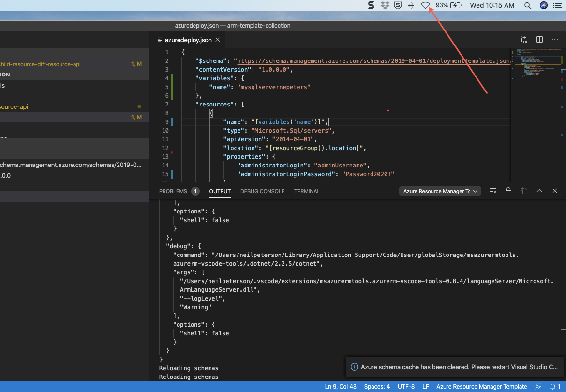The width and height of the screenshot is (566, 392).
Task: Click the info icon on the schema cache notification
Action: (355, 367)
